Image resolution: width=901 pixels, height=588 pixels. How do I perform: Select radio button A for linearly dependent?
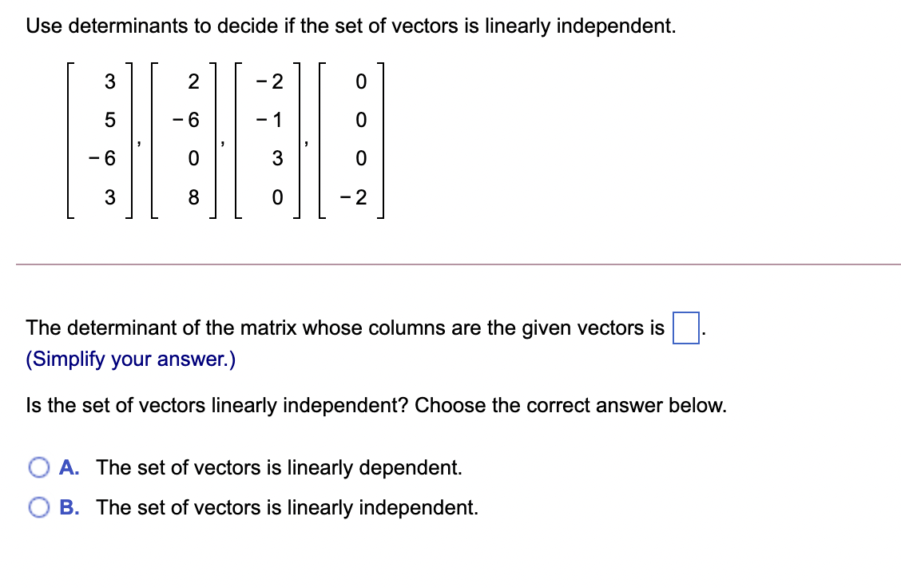(38, 467)
